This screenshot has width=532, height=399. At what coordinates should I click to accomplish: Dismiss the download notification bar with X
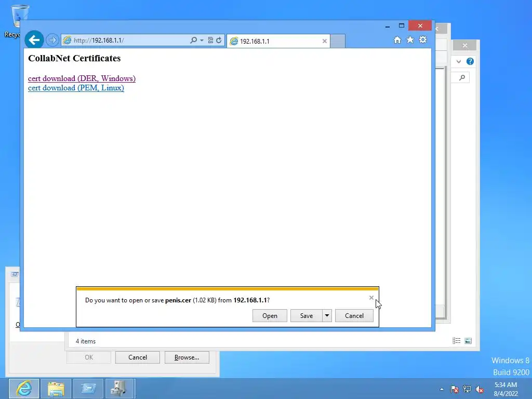coord(371,298)
